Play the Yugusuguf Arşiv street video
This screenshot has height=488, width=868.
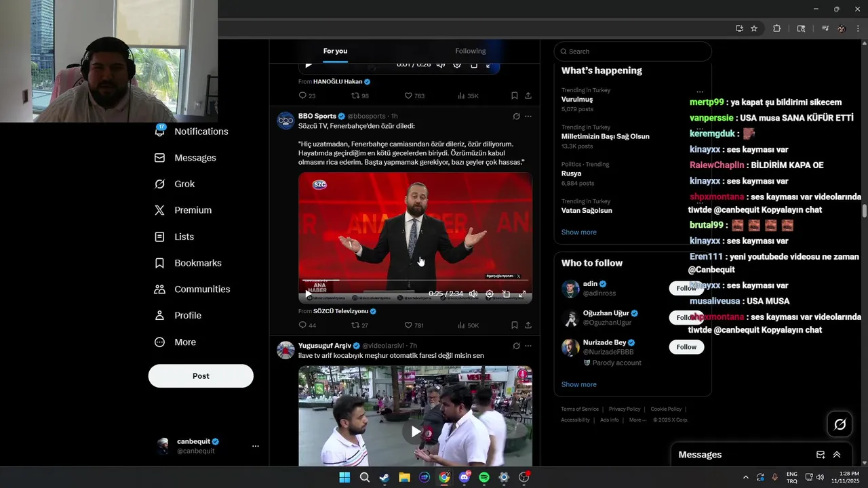415,432
